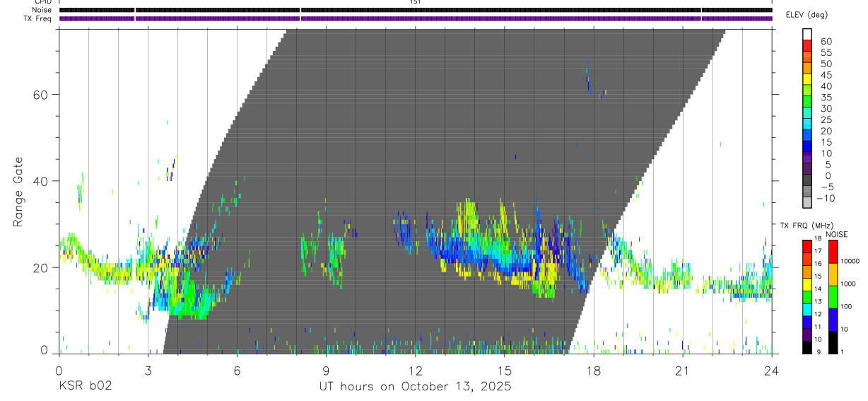Click the '30' elevation colorbar label
The height and width of the screenshot is (401, 868).
(x=826, y=109)
